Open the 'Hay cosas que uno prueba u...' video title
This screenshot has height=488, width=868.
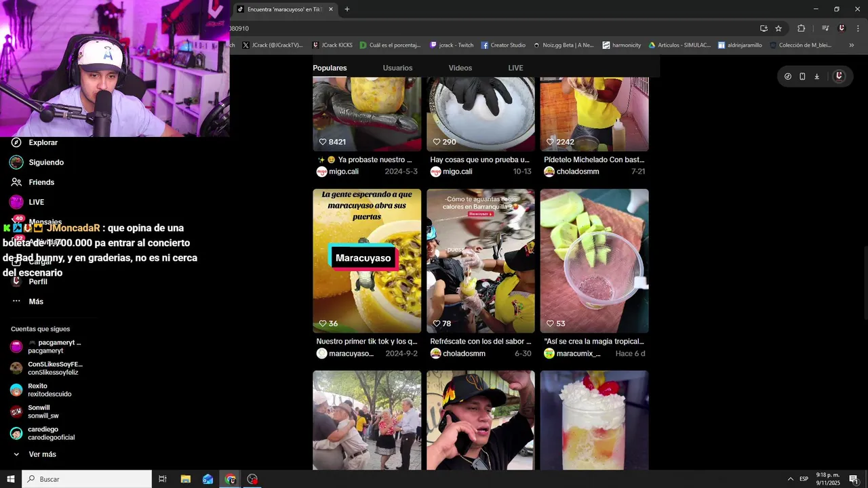pyautogui.click(x=479, y=160)
